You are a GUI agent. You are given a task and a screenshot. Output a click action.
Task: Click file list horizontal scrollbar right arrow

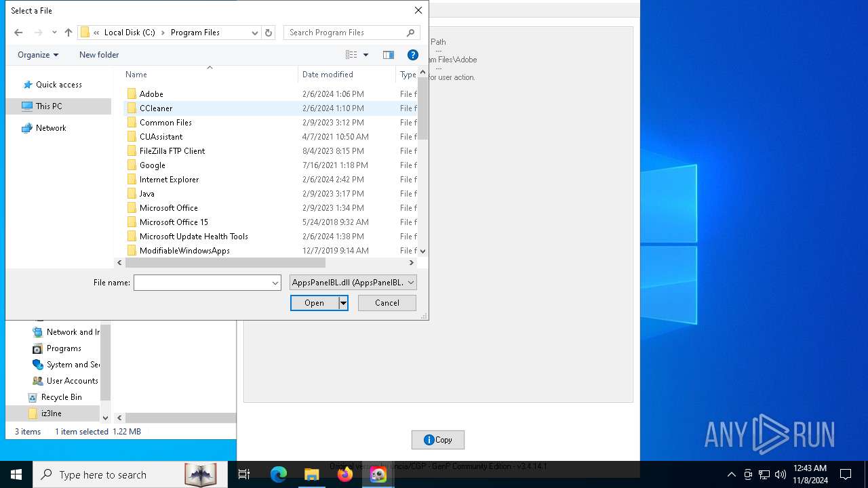[411, 263]
